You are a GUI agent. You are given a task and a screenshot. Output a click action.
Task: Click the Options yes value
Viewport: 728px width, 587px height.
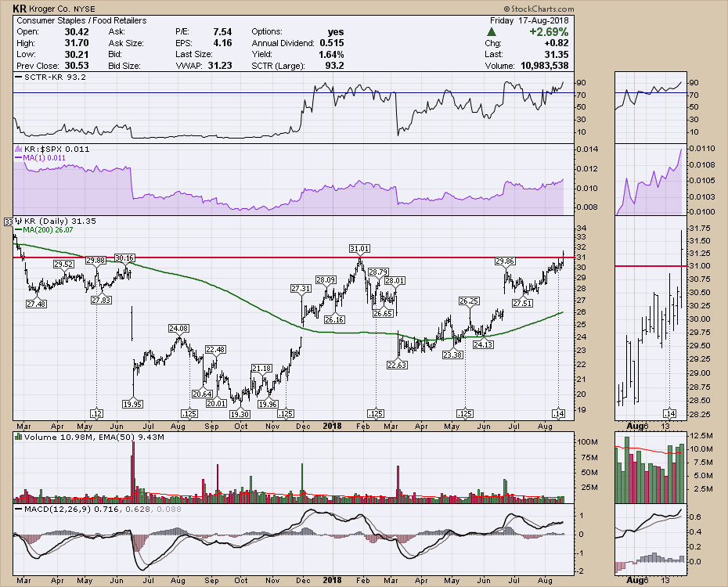click(336, 32)
